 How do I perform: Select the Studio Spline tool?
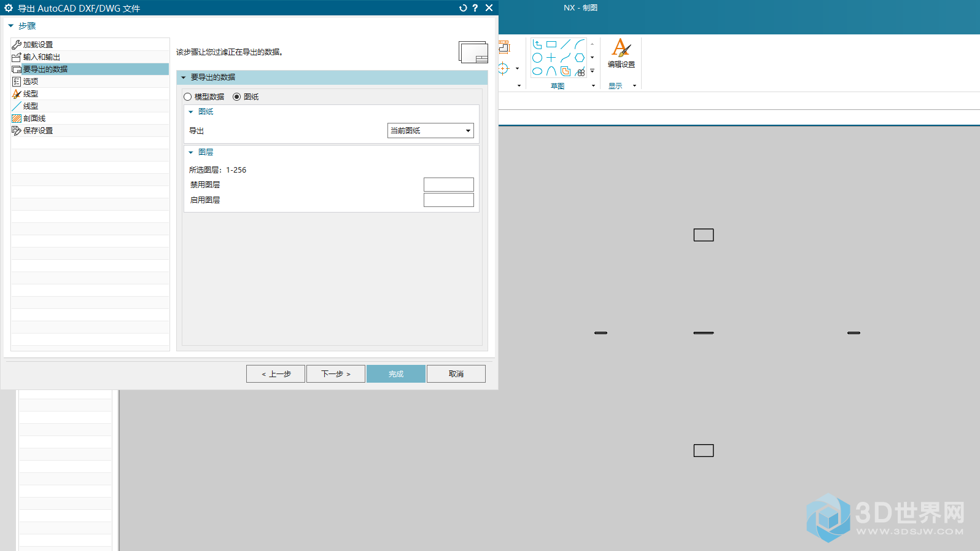[x=566, y=58]
